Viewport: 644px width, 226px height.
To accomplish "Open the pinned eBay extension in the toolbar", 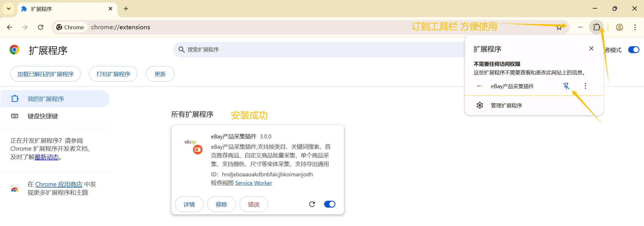I will [x=581, y=27].
